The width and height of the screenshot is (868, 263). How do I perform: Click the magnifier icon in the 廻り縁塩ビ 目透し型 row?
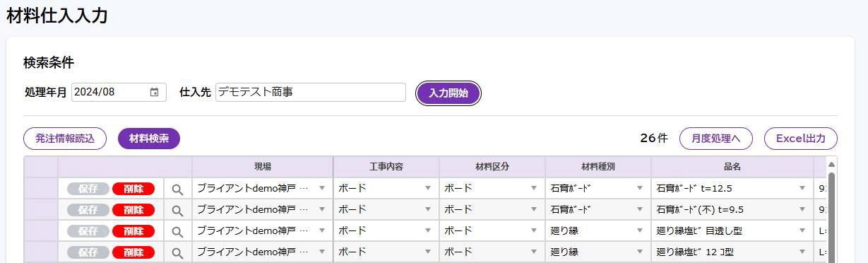(x=177, y=231)
